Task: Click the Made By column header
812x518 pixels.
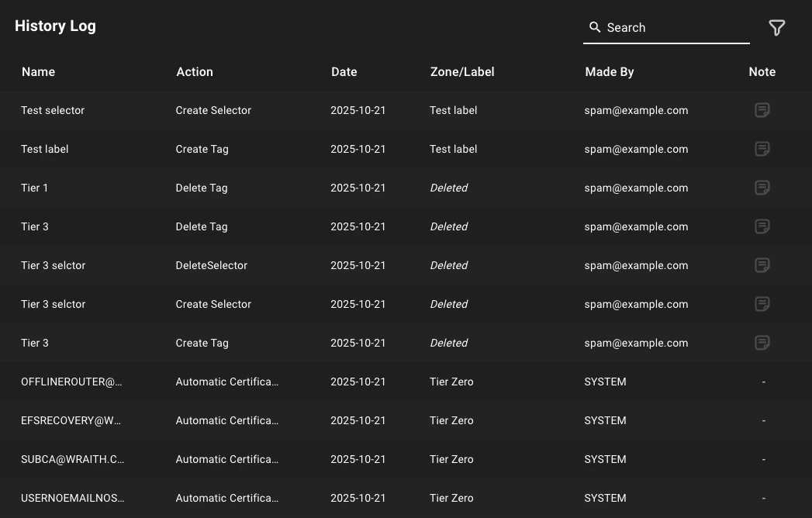Action: pyautogui.click(x=610, y=72)
